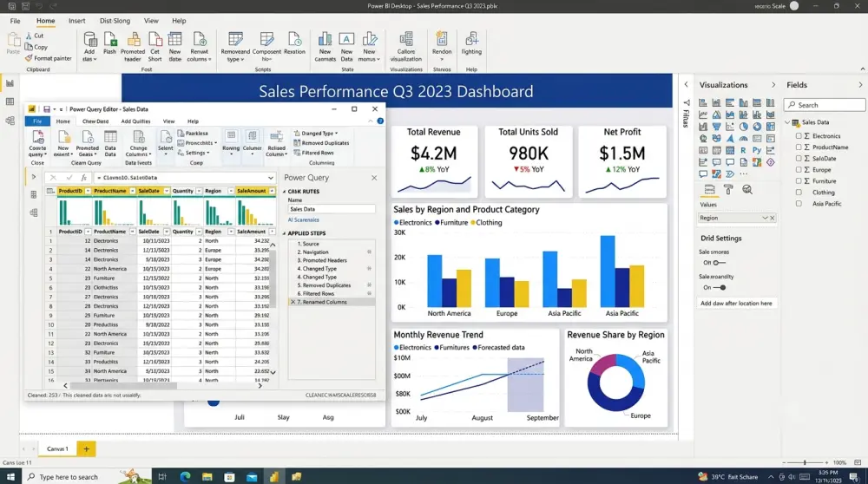
Task: Open Data table view from left sidebar
Action: click(x=10, y=101)
